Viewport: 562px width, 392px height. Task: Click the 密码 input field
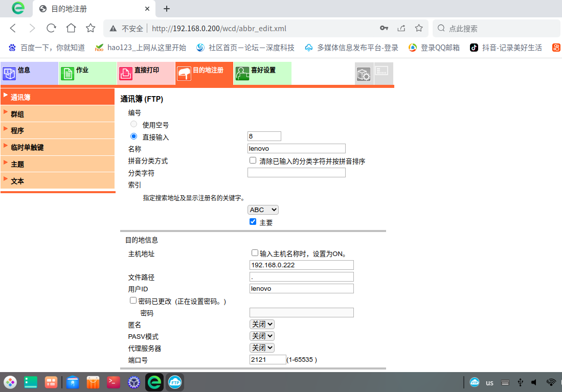click(x=301, y=312)
